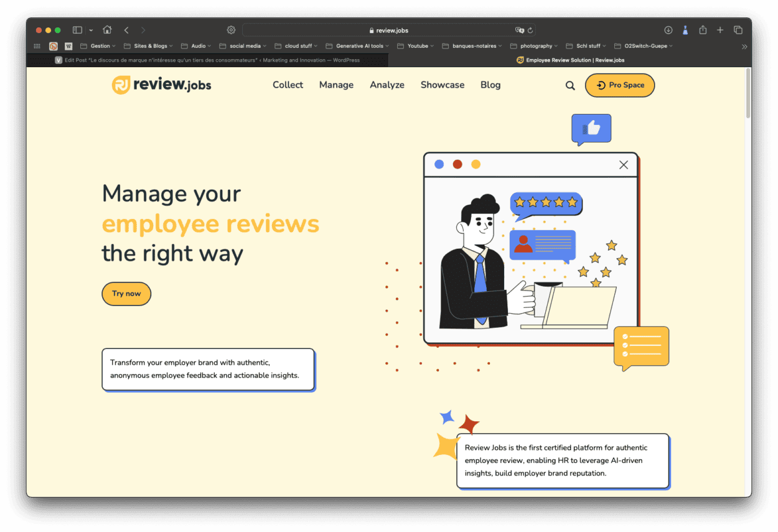Click the 'Manage your' heading text
This screenshot has width=778, height=532.
(x=171, y=194)
